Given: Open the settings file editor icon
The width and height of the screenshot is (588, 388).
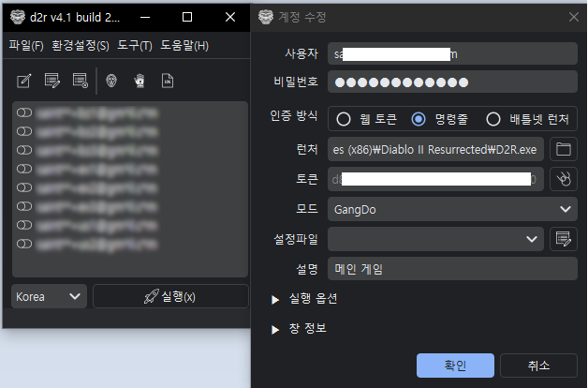Looking at the screenshot, I should point(564,239).
